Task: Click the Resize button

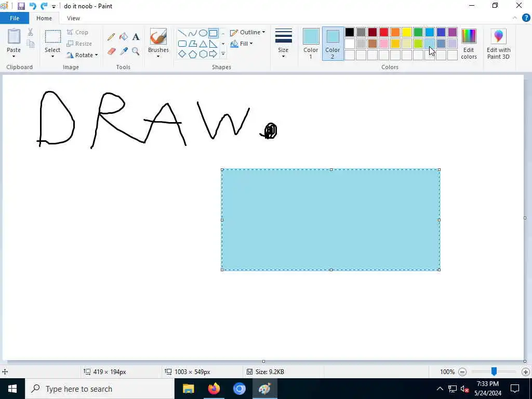Action: [79, 44]
